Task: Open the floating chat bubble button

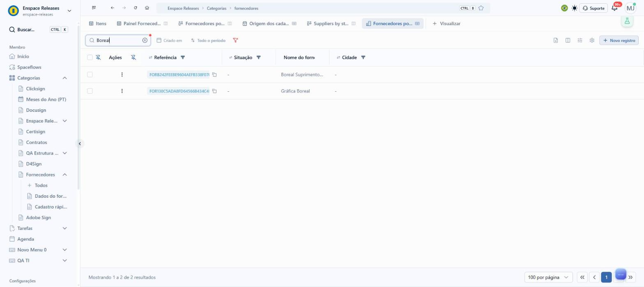Action: pyautogui.click(x=621, y=274)
